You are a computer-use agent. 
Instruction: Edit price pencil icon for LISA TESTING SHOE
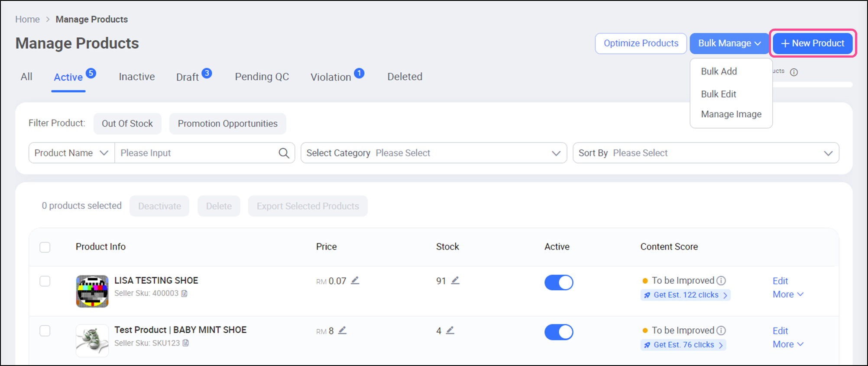355,281
